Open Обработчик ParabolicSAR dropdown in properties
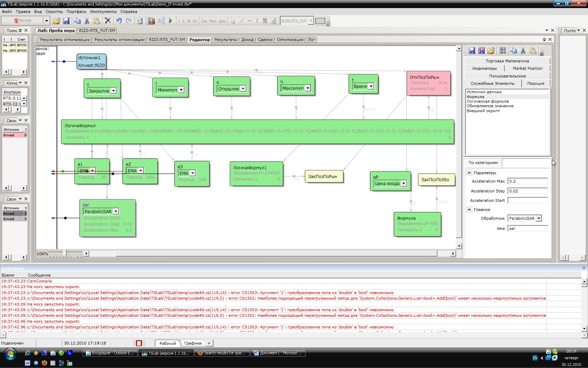 539,218
